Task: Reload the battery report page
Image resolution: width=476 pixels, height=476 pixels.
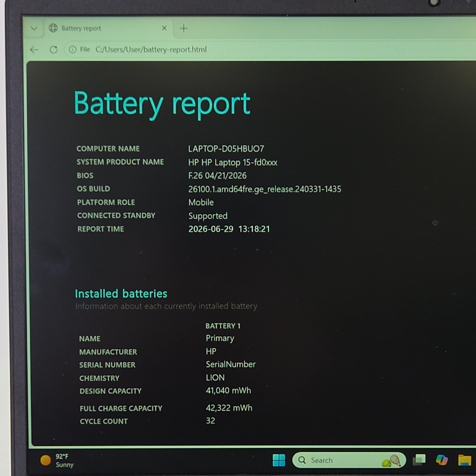Action: pyautogui.click(x=53, y=50)
